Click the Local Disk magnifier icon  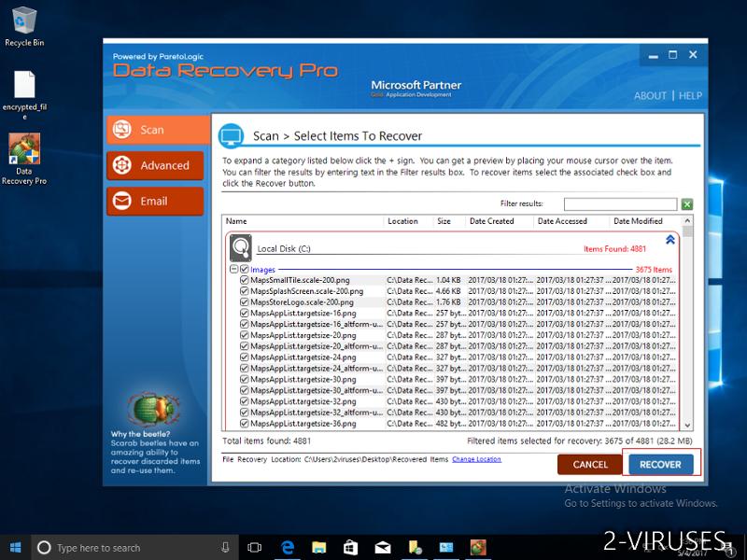(x=241, y=247)
